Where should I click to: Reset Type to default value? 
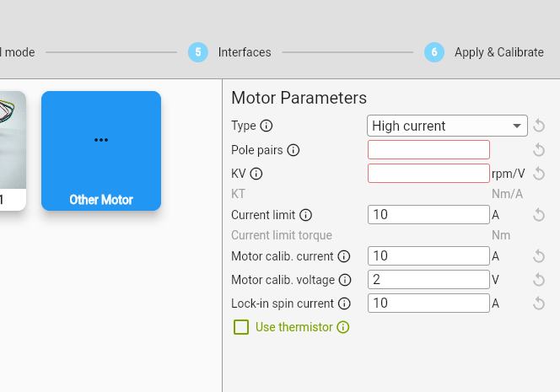[x=539, y=126]
